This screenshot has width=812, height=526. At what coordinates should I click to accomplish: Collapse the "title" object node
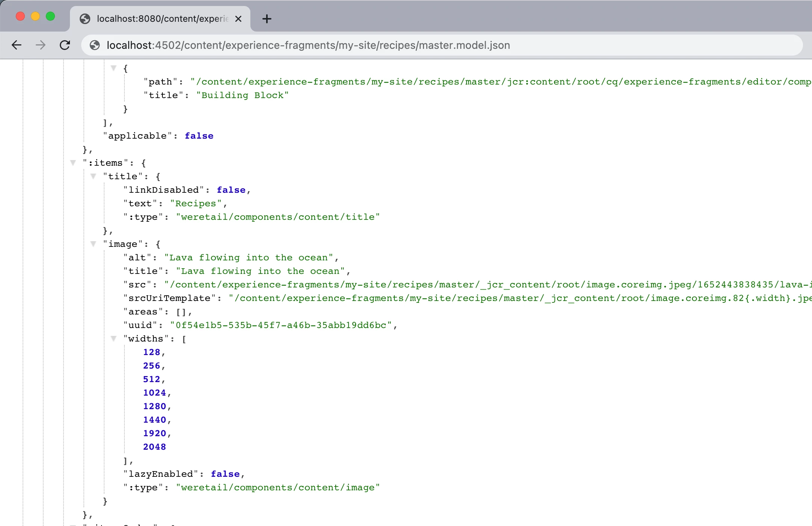(94, 176)
